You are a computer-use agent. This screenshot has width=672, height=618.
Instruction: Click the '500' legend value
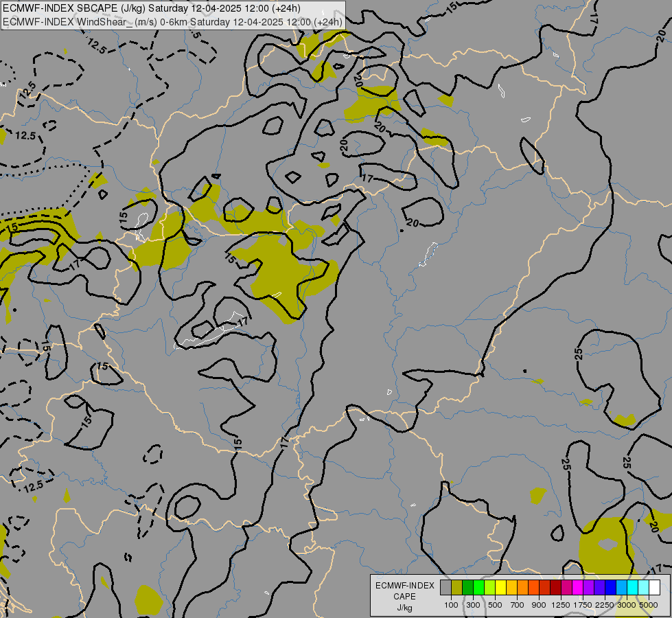[495, 605]
